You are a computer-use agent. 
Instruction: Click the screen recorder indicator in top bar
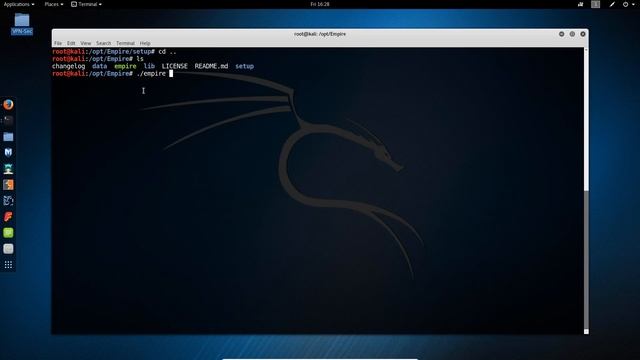pos(580,4)
